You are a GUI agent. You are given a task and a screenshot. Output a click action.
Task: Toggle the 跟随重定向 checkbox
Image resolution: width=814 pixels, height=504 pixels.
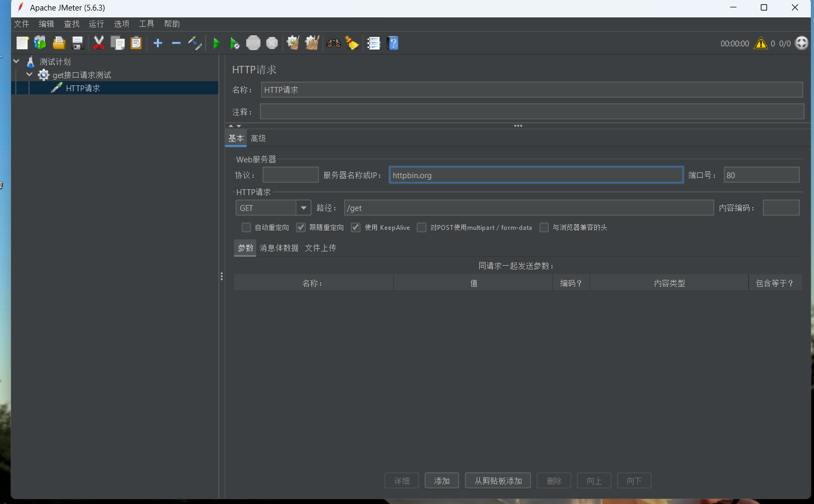coord(301,227)
